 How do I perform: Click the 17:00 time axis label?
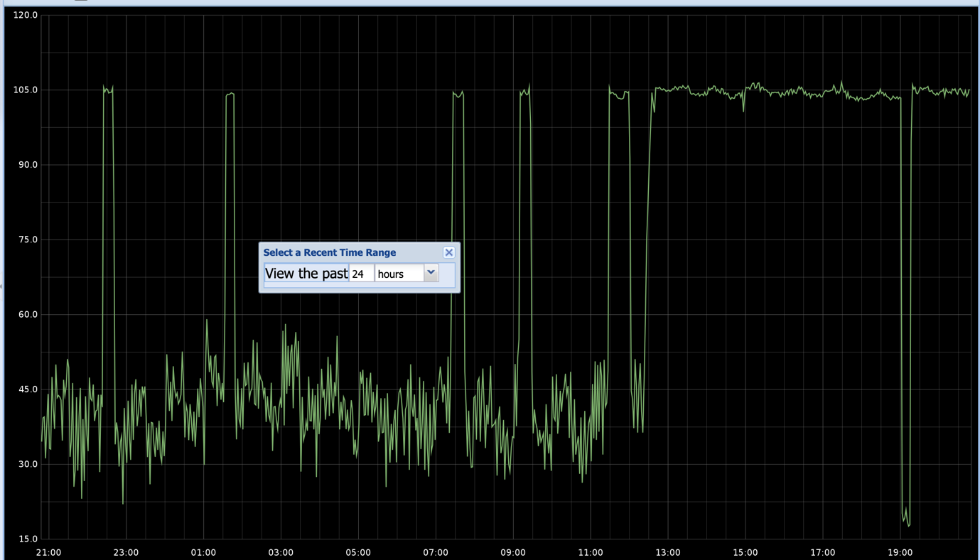[823, 552]
